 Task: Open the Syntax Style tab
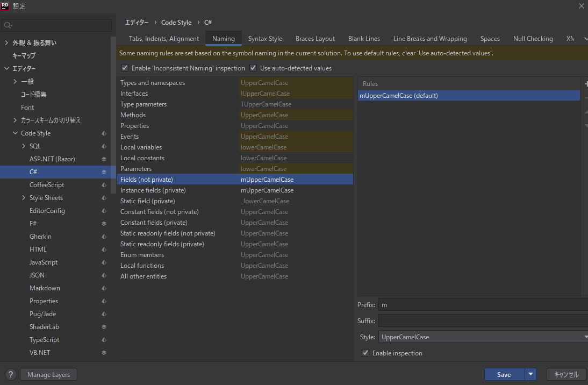coord(265,39)
